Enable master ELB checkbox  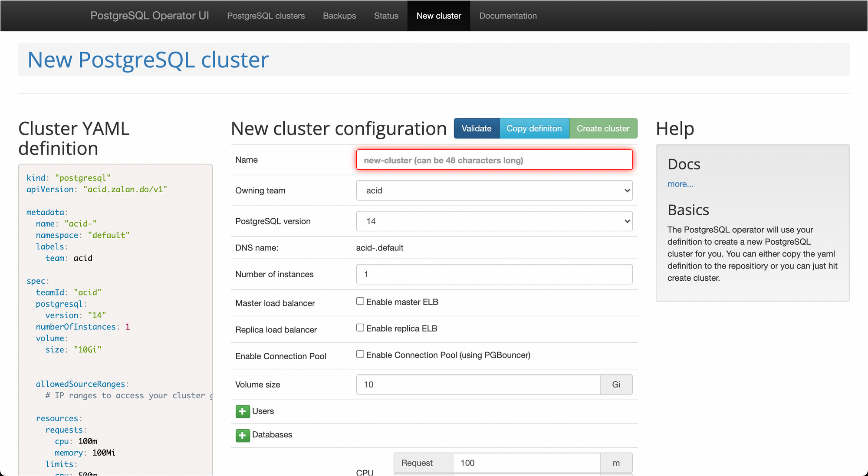[x=360, y=301]
